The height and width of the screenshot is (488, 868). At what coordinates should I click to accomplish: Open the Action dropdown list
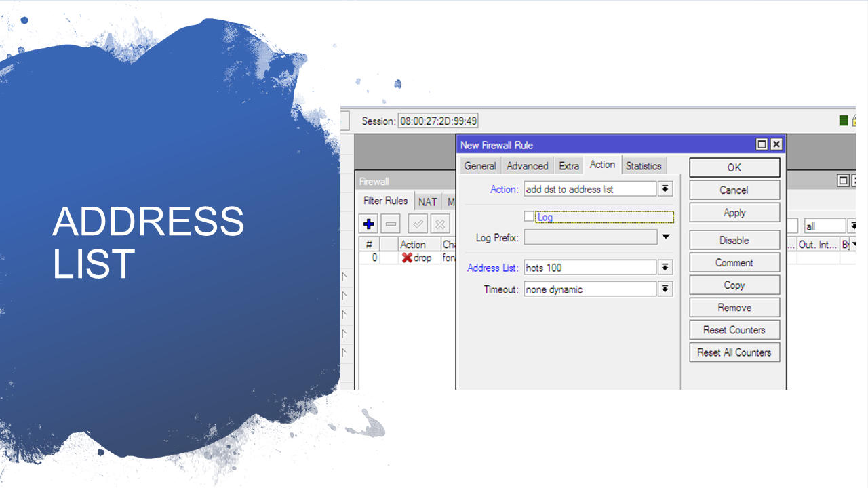pos(665,190)
